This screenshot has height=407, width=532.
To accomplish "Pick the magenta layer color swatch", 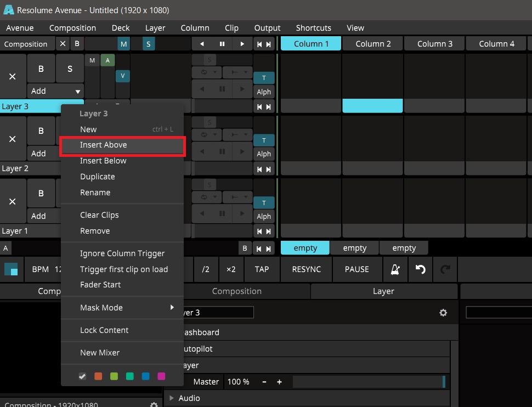I will tap(161, 376).
